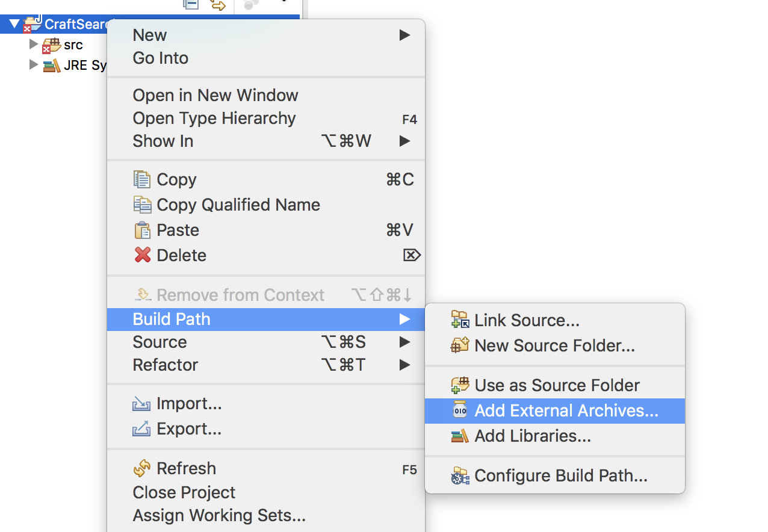Click the Paste clipboard icon

[142, 230]
